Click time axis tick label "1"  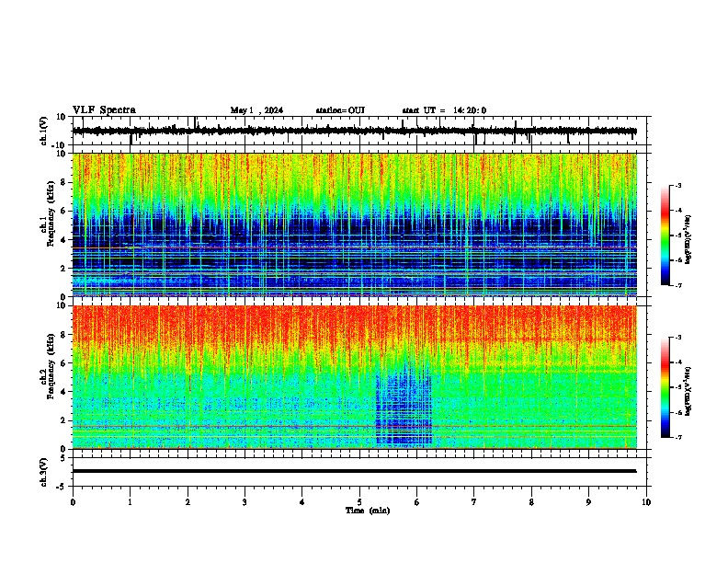[x=130, y=502]
